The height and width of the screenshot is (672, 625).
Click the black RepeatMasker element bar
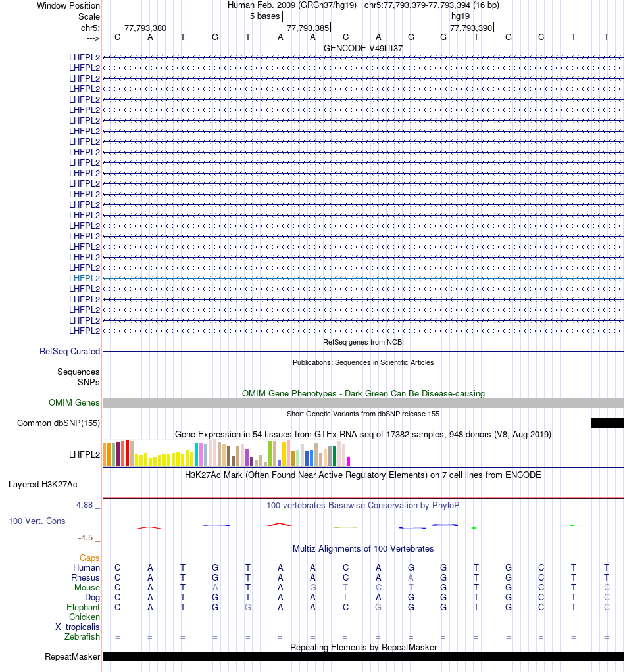click(x=363, y=657)
